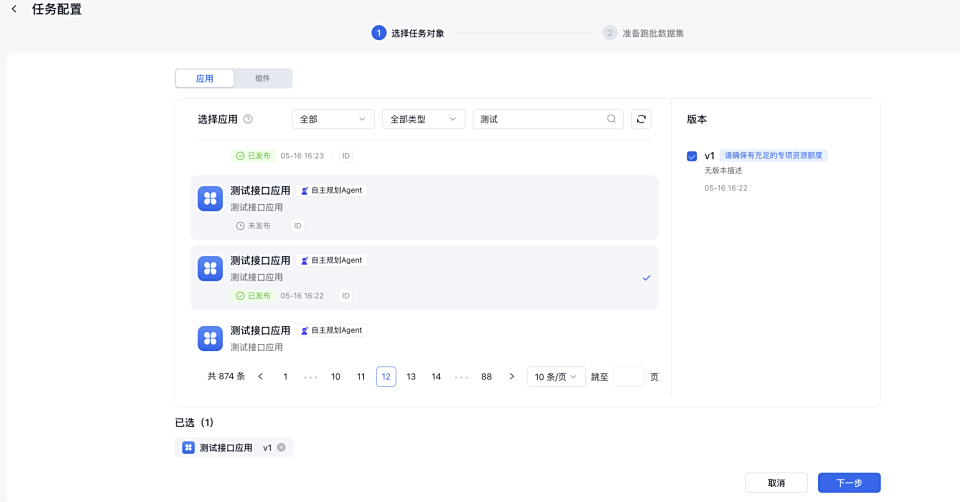Toggle the v1 version checkbox

pos(692,156)
